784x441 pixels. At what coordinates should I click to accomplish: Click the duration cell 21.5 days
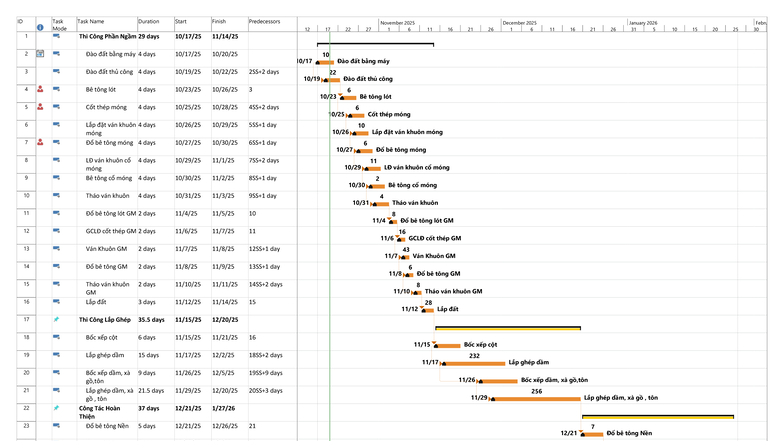click(x=151, y=390)
